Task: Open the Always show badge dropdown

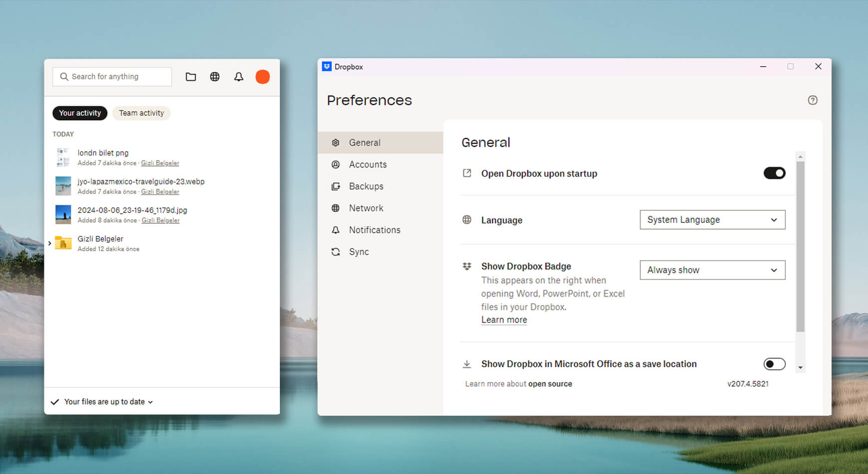Action: pos(712,270)
